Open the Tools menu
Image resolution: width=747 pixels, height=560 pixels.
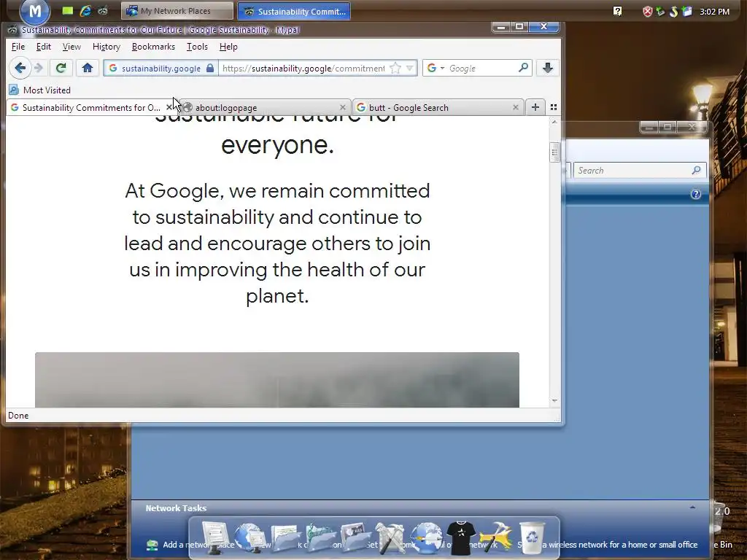(x=197, y=47)
